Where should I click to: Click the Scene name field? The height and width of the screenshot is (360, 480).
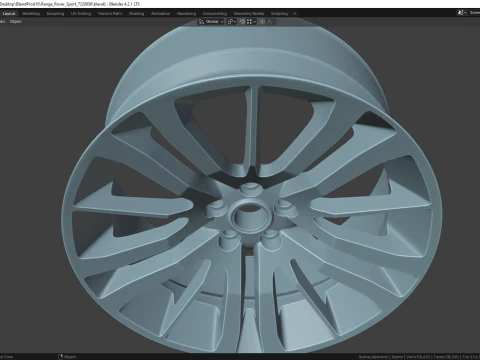474,13
